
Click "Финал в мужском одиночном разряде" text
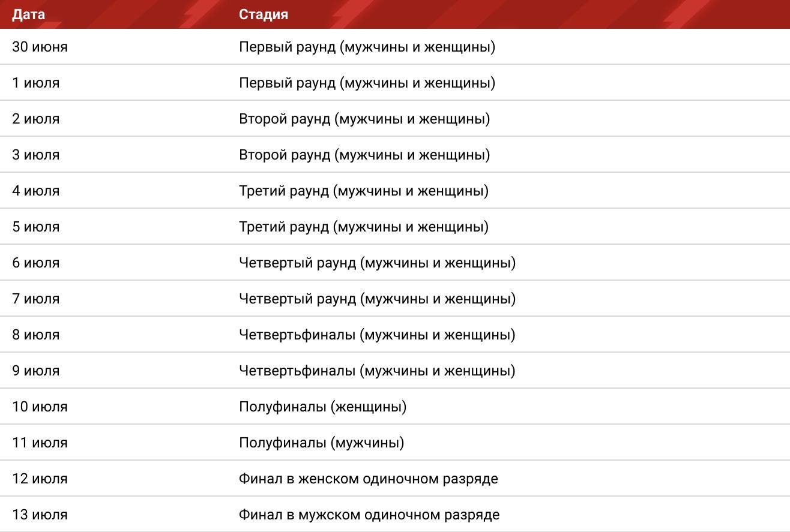pyautogui.click(x=369, y=515)
